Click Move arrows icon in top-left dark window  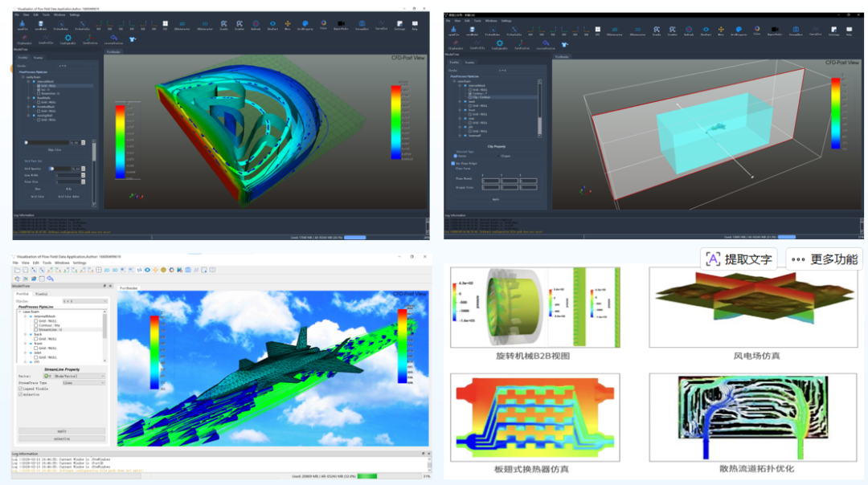[x=288, y=23]
